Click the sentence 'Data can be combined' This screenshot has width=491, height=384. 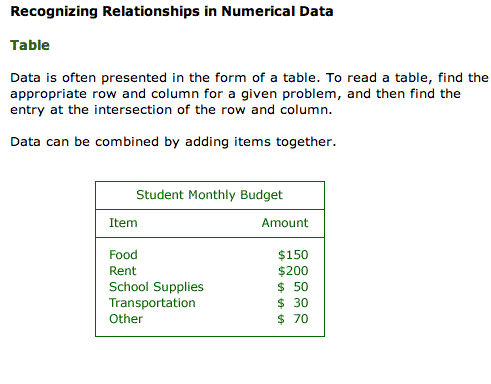173,142
